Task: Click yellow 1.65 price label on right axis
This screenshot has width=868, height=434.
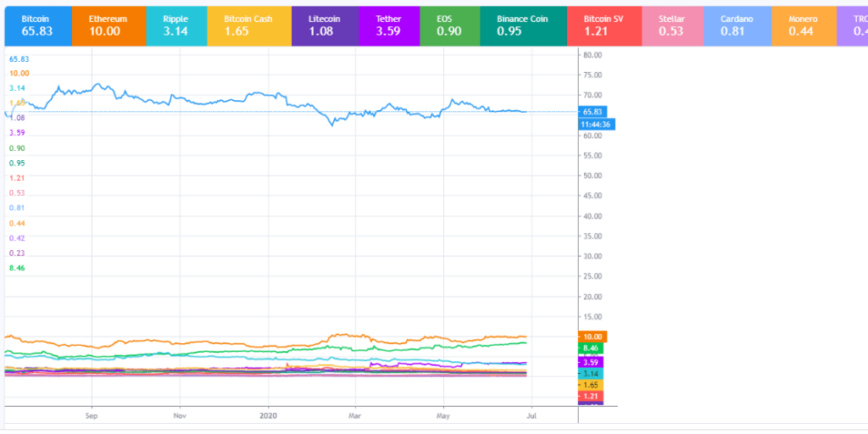Action: tap(591, 385)
